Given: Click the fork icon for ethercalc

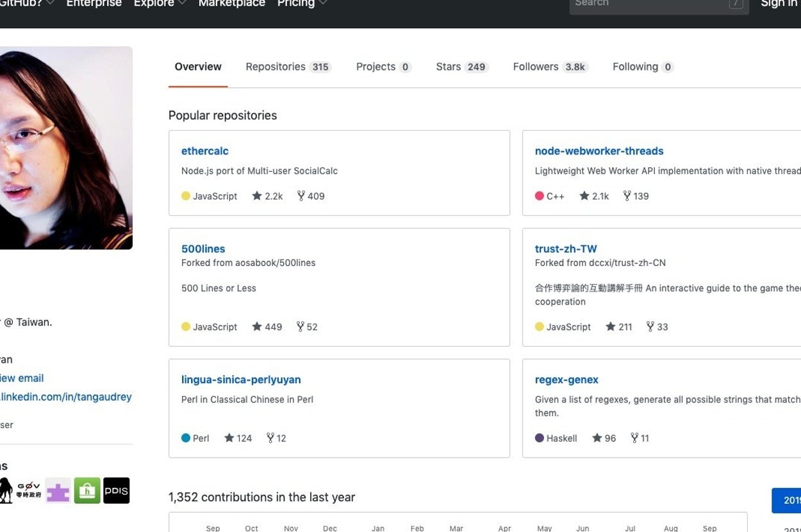Looking at the screenshot, I should click(301, 195).
